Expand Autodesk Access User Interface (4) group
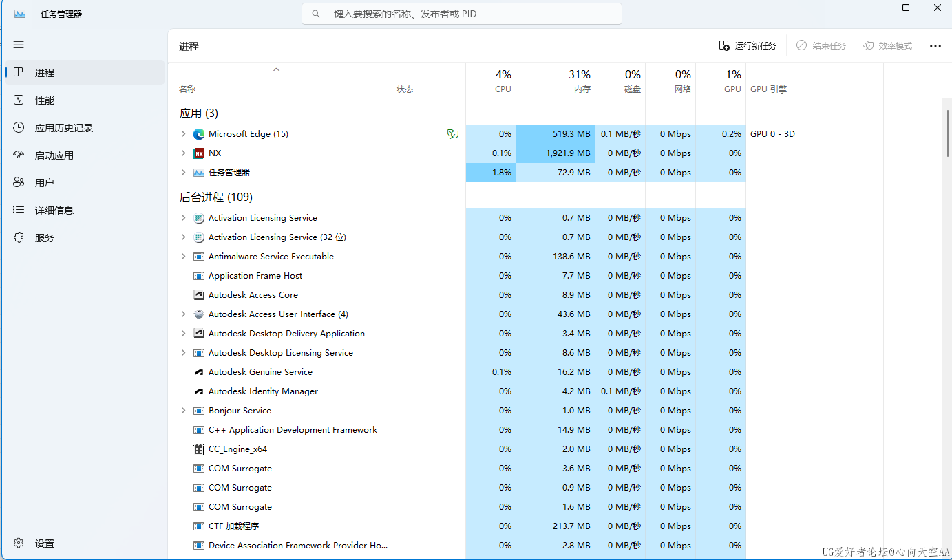This screenshot has width=952, height=560. pyautogui.click(x=183, y=314)
